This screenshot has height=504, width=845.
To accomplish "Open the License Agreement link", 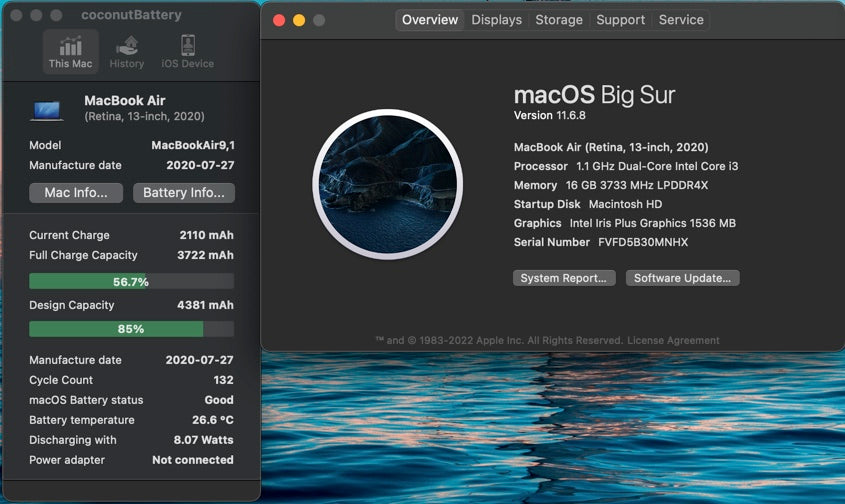I will (673, 340).
